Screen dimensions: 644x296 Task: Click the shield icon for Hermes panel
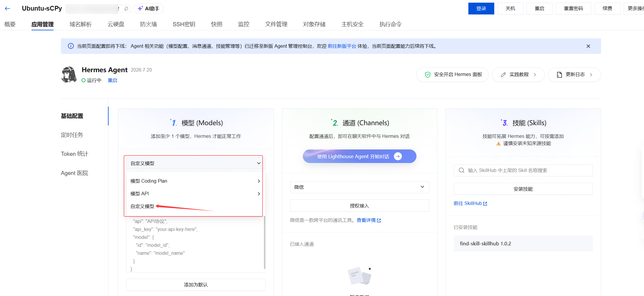427,75
